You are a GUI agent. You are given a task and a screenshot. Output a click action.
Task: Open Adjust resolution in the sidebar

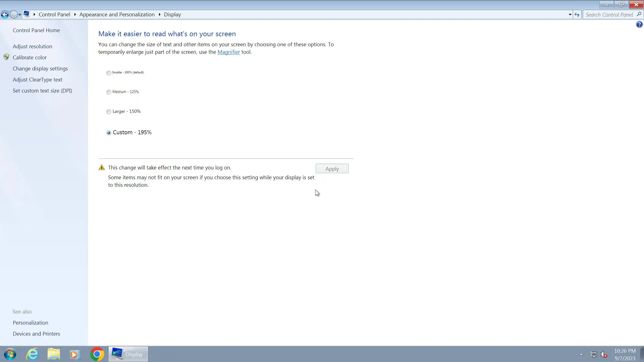click(x=32, y=46)
